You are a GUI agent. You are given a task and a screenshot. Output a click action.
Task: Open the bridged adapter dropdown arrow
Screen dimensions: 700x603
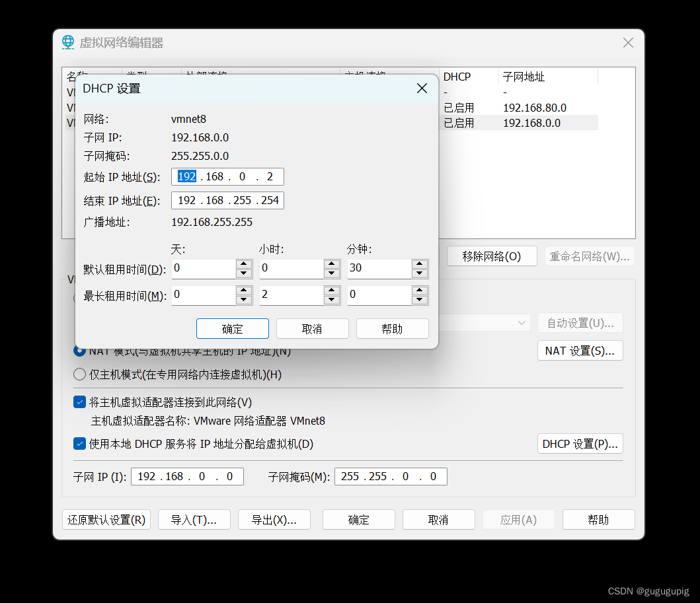[x=521, y=323]
